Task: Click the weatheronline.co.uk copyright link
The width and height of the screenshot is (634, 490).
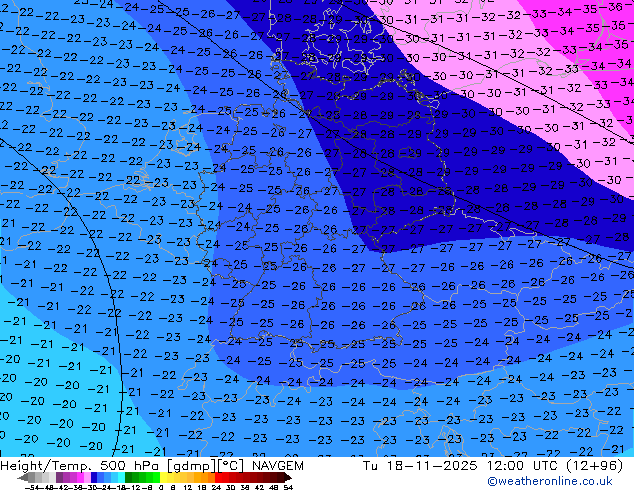Action: pos(550,481)
